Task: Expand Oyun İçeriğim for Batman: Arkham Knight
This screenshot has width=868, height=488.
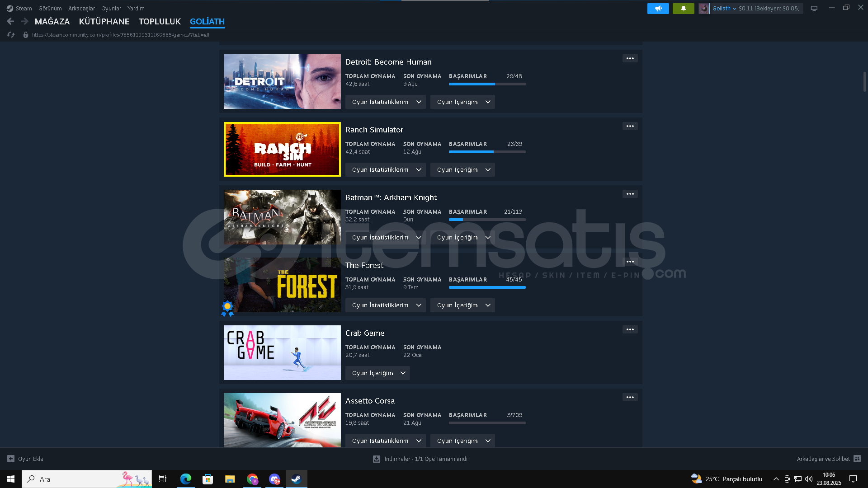Action: click(x=462, y=238)
